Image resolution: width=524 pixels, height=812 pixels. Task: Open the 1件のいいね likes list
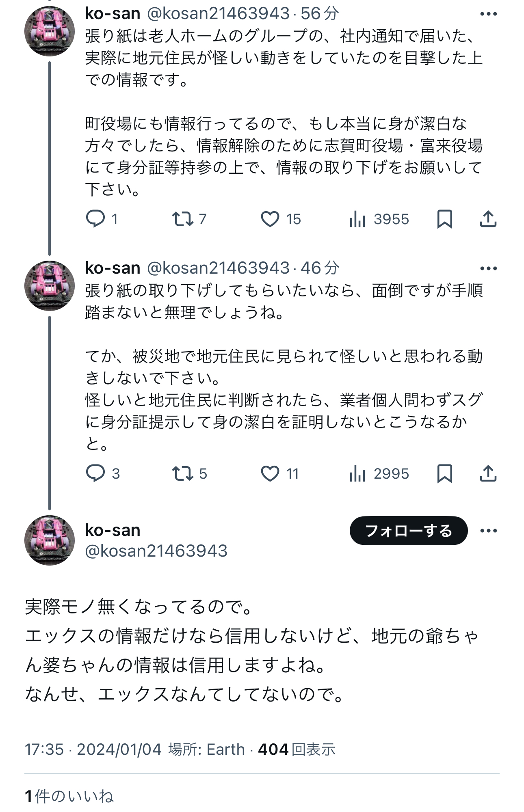pyautogui.click(x=69, y=796)
